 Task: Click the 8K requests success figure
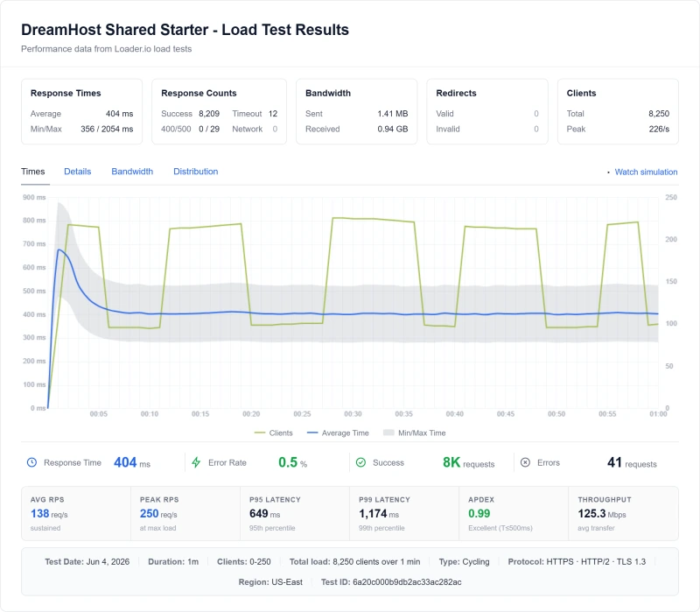[x=469, y=462]
